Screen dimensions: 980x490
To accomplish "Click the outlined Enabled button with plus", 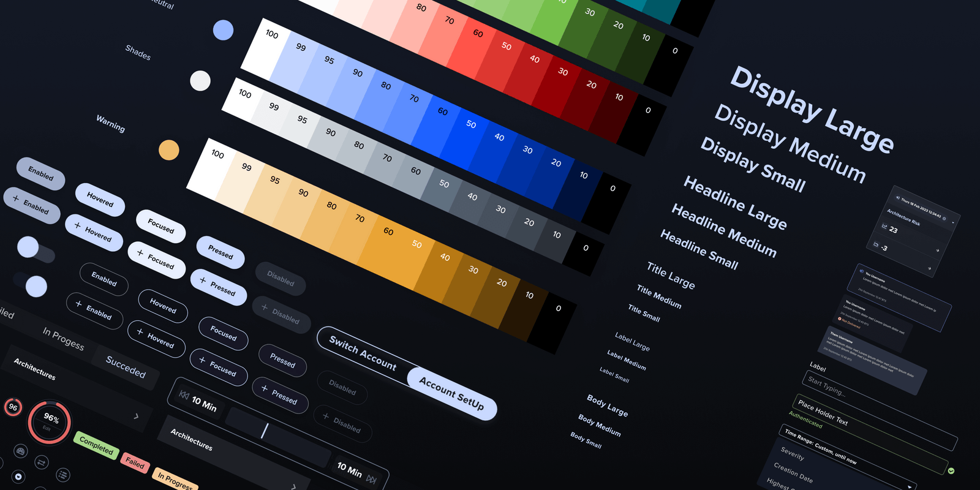I will [x=94, y=311].
